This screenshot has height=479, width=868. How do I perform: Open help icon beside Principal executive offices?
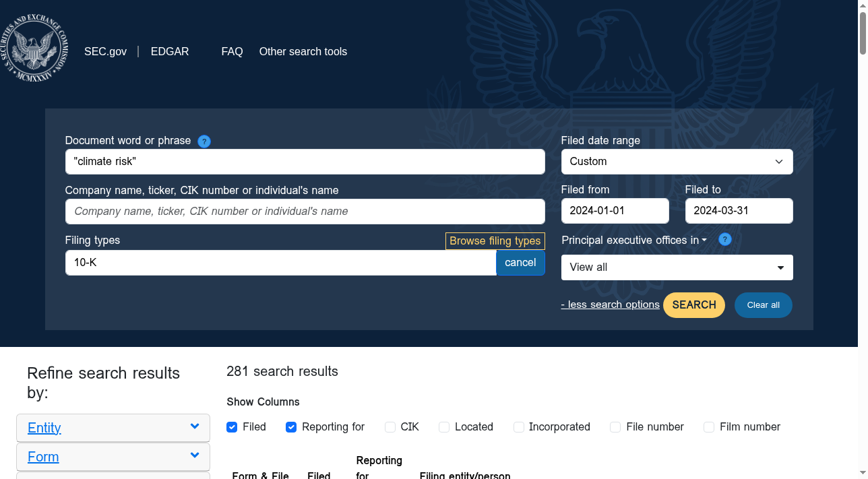725,239
